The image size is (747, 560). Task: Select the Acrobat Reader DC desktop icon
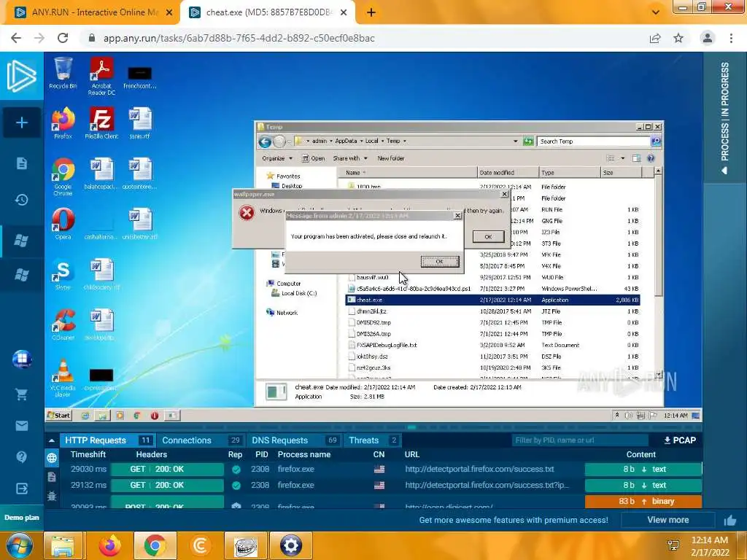101,76
